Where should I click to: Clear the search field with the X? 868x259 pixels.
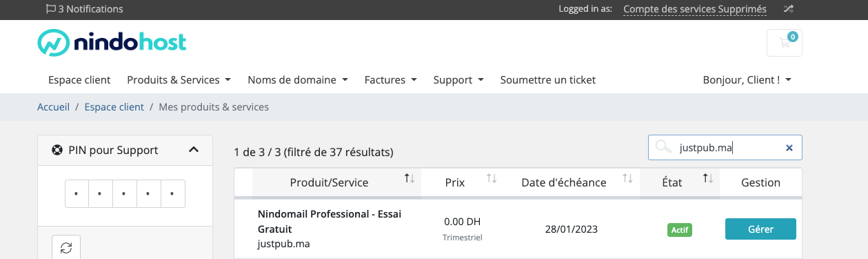pos(789,147)
